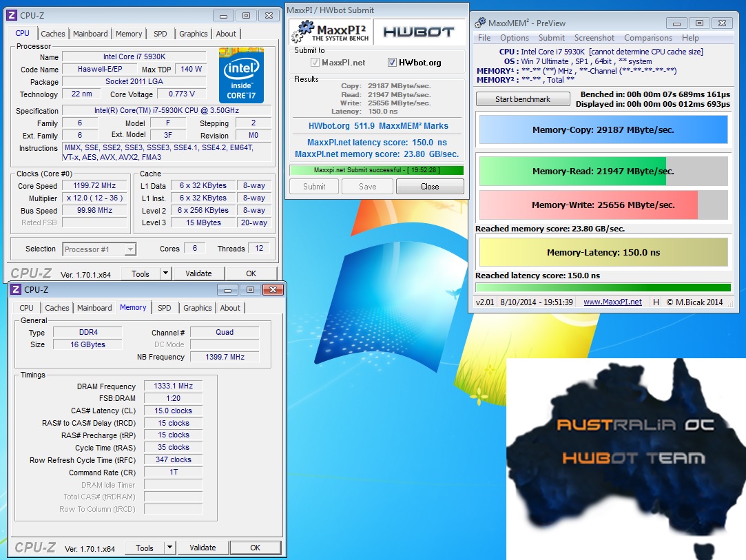746x560 pixels.
Task: Click the green progress bar in MaxxMEM²
Action: tap(603, 287)
